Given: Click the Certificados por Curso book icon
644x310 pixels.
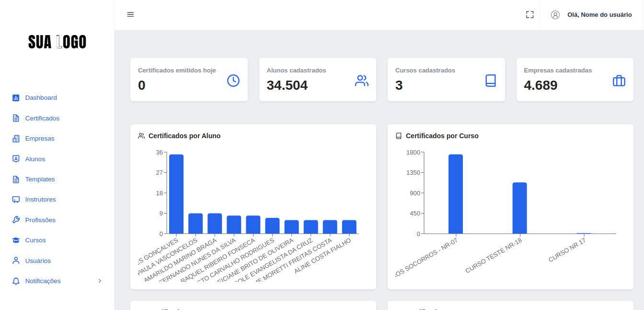Looking at the screenshot, I should [x=399, y=136].
